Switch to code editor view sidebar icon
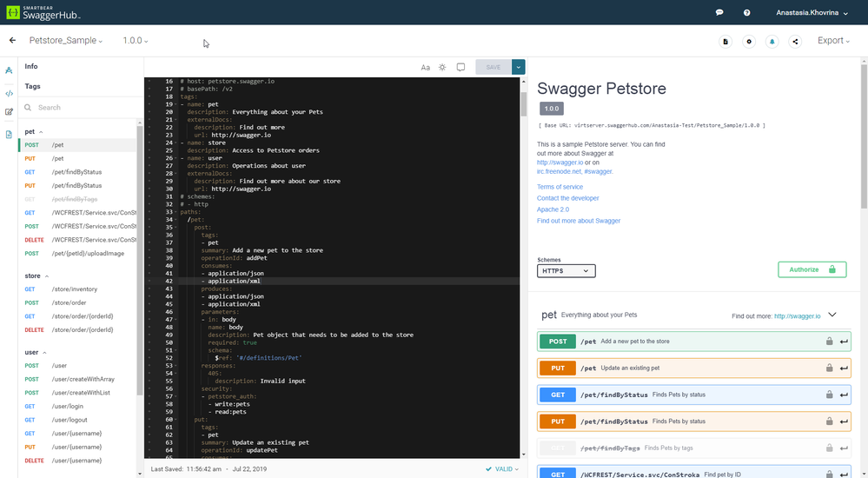This screenshot has height=478, width=868. 9,92
